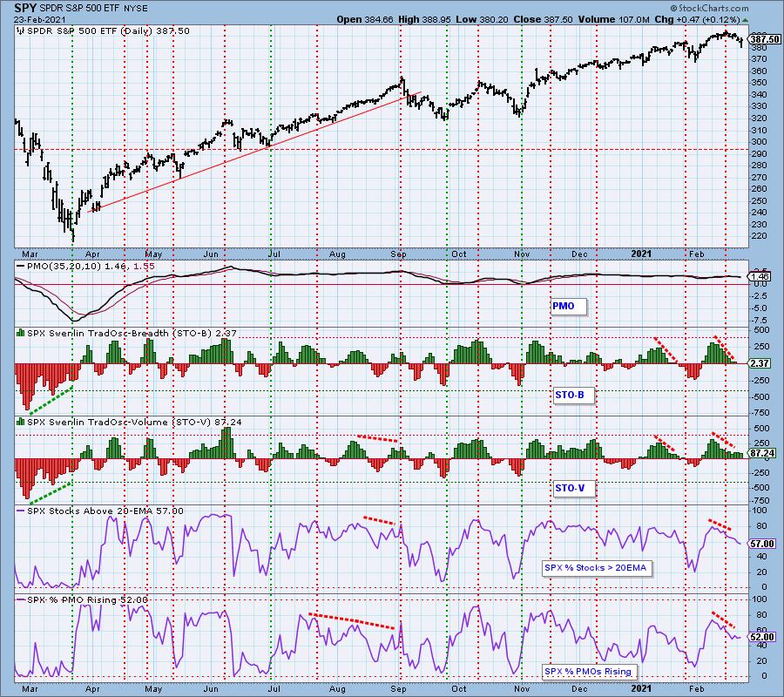Click the 'SPDR S&P 500 ETF NYSE' title text
This screenshot has height=697, width=784.
pyautogui.click(x=94, y=9)
